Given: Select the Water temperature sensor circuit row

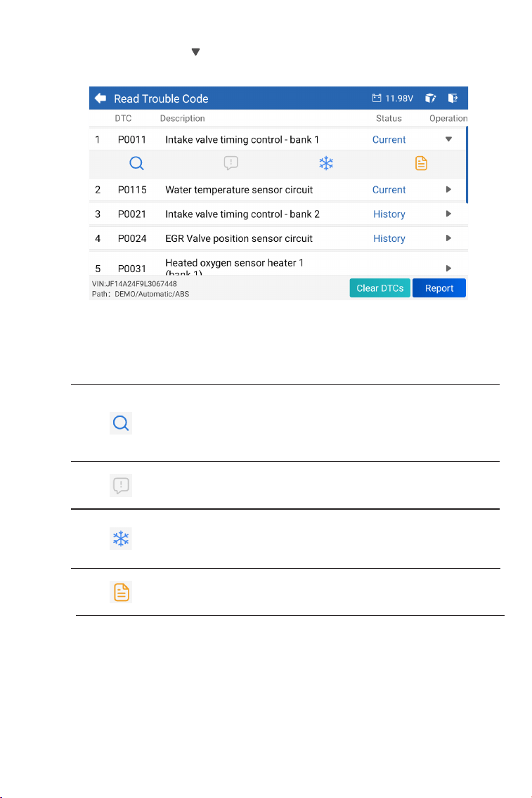Looking at the screenshot, I should click(x=278, y=189).
